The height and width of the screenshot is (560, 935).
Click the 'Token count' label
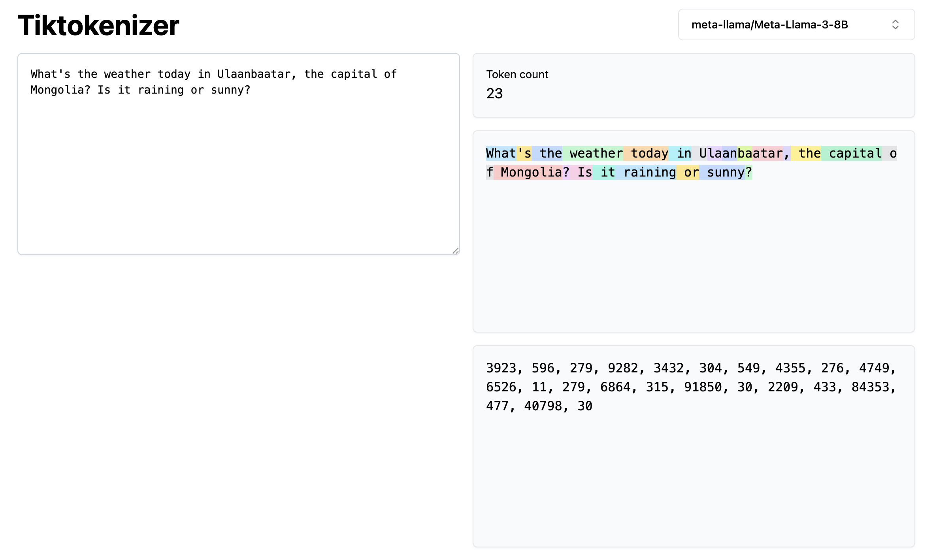pos(517,74)
